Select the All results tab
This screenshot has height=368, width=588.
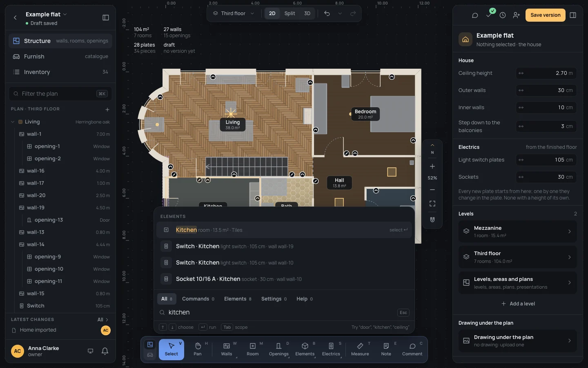tap(167, 299)
